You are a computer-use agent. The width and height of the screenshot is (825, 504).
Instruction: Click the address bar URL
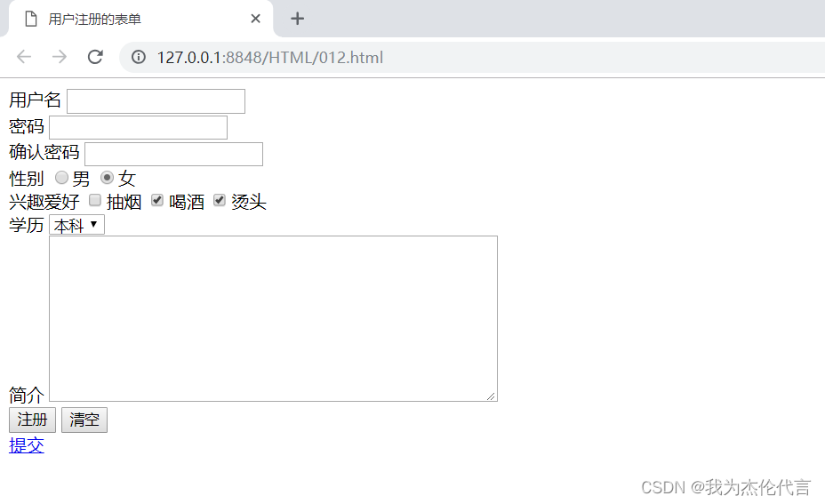pyautogui.click(x=270, y=58)
